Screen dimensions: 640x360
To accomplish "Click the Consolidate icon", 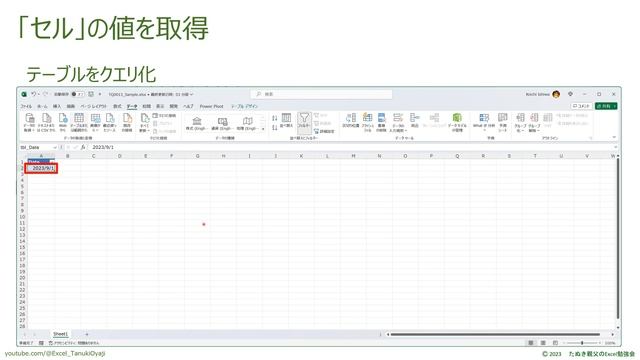I will [415, 121].
